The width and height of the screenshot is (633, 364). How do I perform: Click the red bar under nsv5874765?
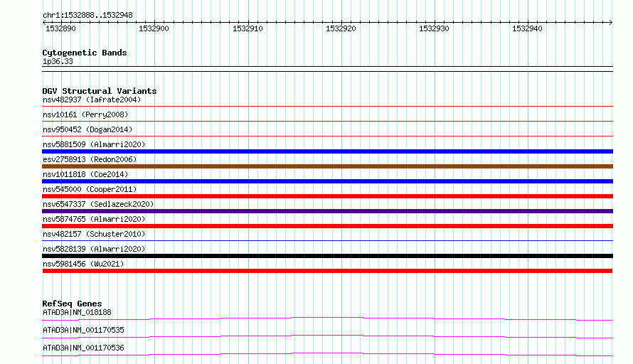(x=327, y=226)
